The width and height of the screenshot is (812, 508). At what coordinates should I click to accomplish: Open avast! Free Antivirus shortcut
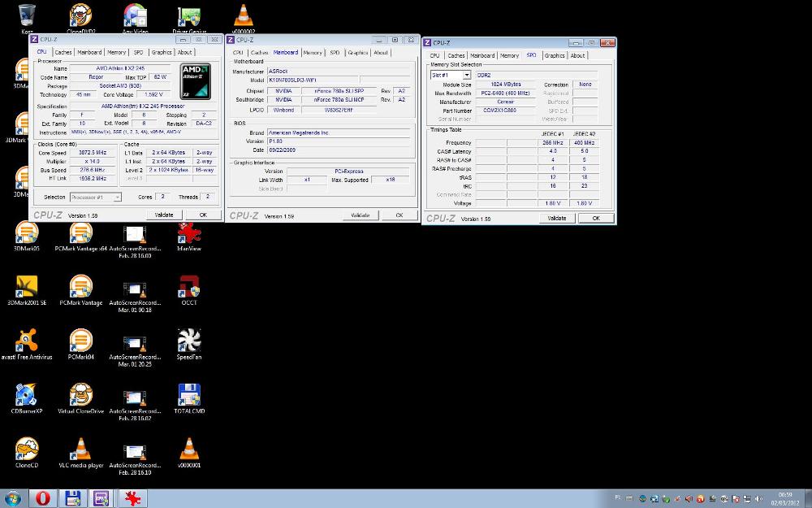click(27, 344)
